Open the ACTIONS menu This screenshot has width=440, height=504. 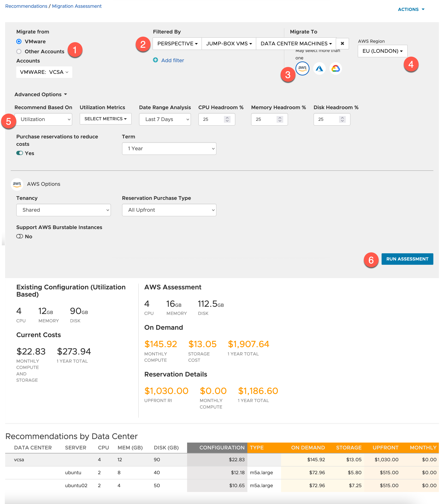(411, 9)
